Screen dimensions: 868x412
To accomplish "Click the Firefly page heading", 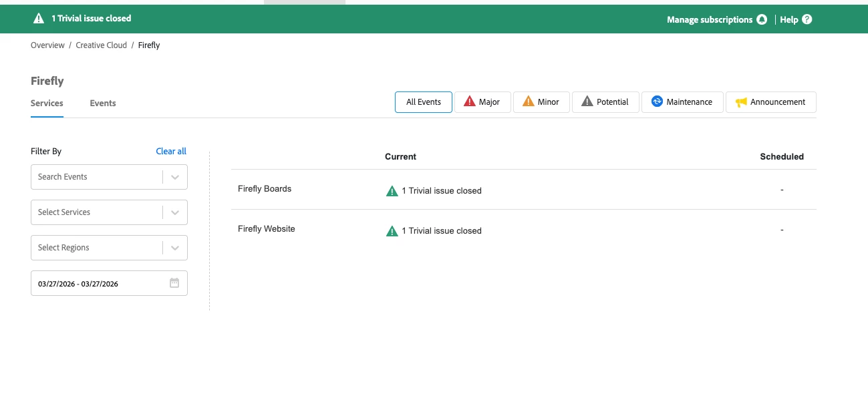I will pyautogui.click(x=47, y=81).
